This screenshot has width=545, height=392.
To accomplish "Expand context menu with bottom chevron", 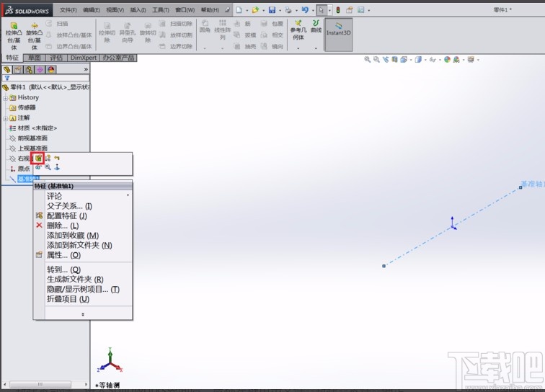I will pyautogui.click(x=83, y=314).
